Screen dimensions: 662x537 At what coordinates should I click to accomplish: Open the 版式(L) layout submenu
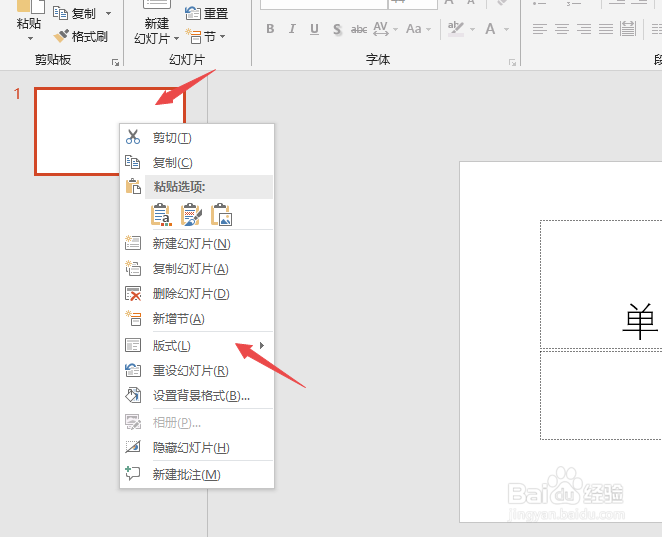(x=197, y=346)
